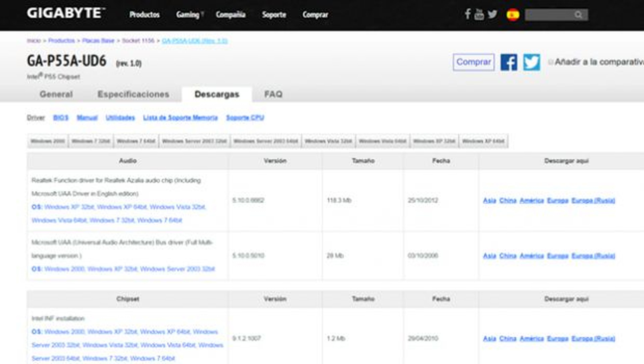The image size is (644, 364).
Task: Click the Audio table column header
Action: point(127,161)
